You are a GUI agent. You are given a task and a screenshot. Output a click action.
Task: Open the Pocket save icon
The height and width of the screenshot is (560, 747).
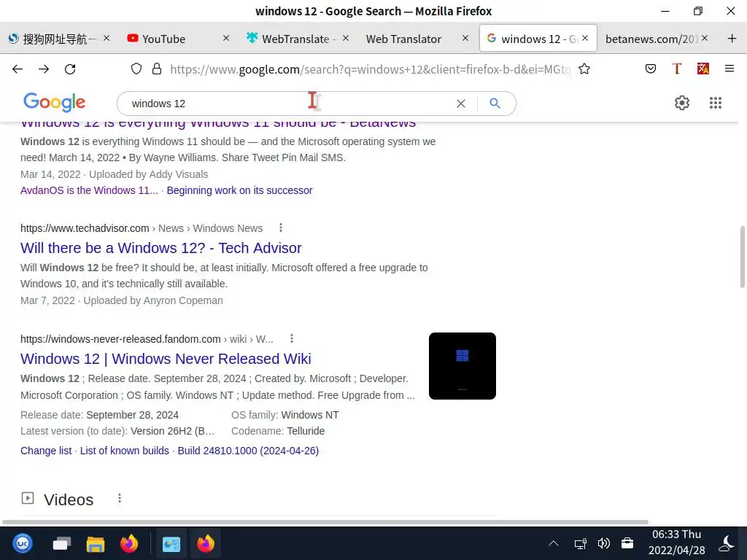click(x=650, y=69)
